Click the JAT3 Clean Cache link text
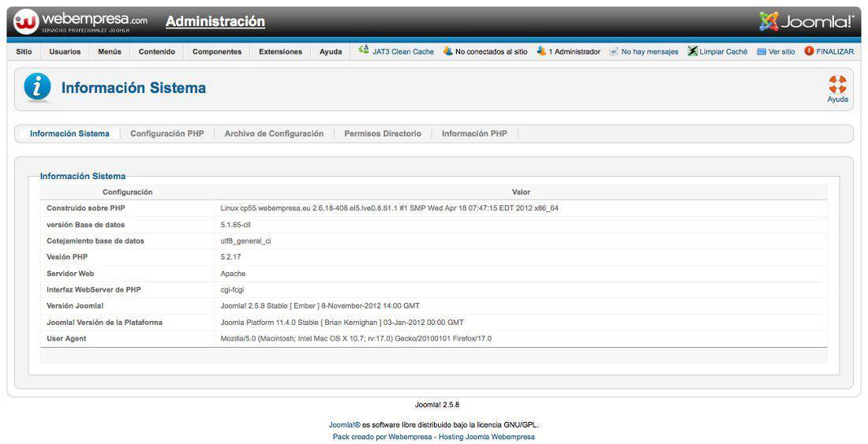The height and width of the screenshot is (444, 868). [x=403, y=51]
